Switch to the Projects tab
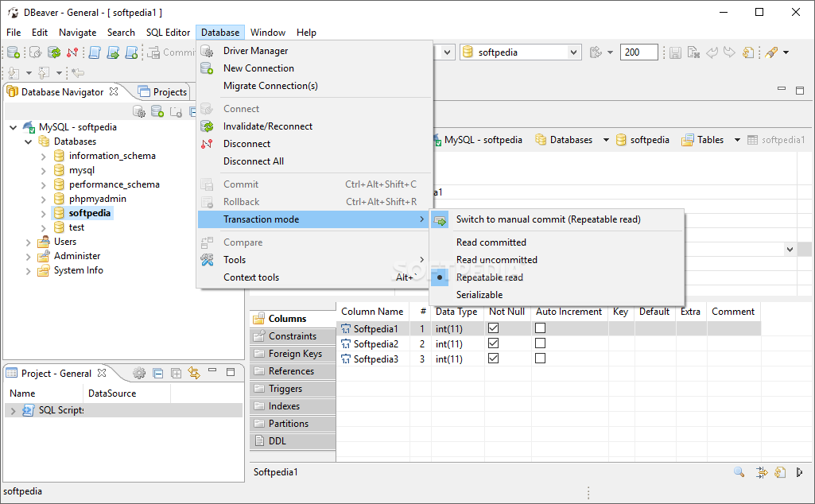Screen dimensions: 815x504 click(x=163, y=92)
